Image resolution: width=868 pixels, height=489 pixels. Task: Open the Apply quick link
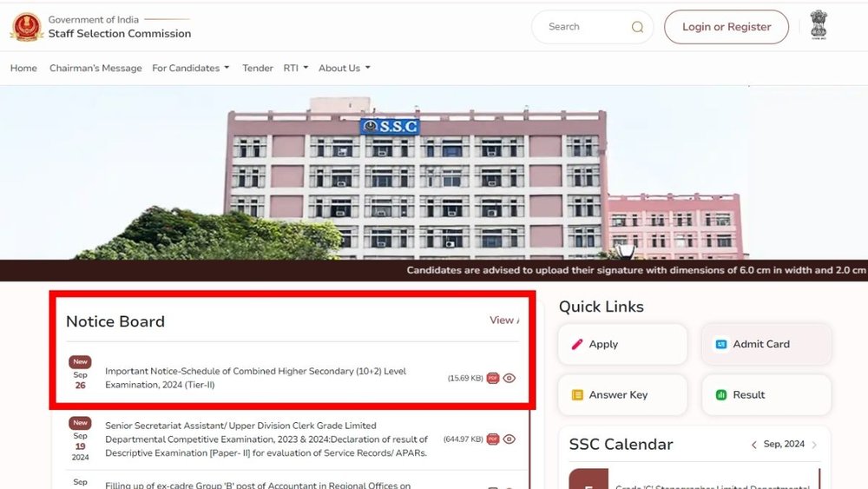(622, 344)
